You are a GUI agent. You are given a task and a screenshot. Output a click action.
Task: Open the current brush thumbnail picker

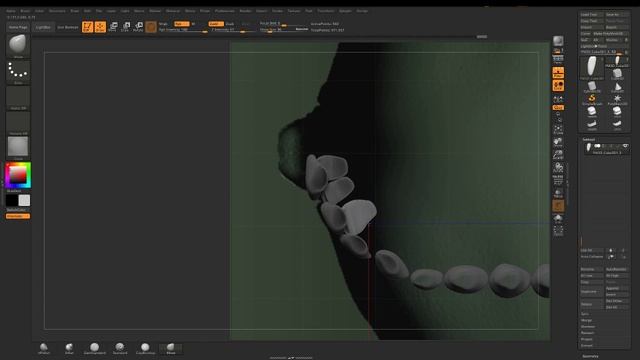pos(18,46)
